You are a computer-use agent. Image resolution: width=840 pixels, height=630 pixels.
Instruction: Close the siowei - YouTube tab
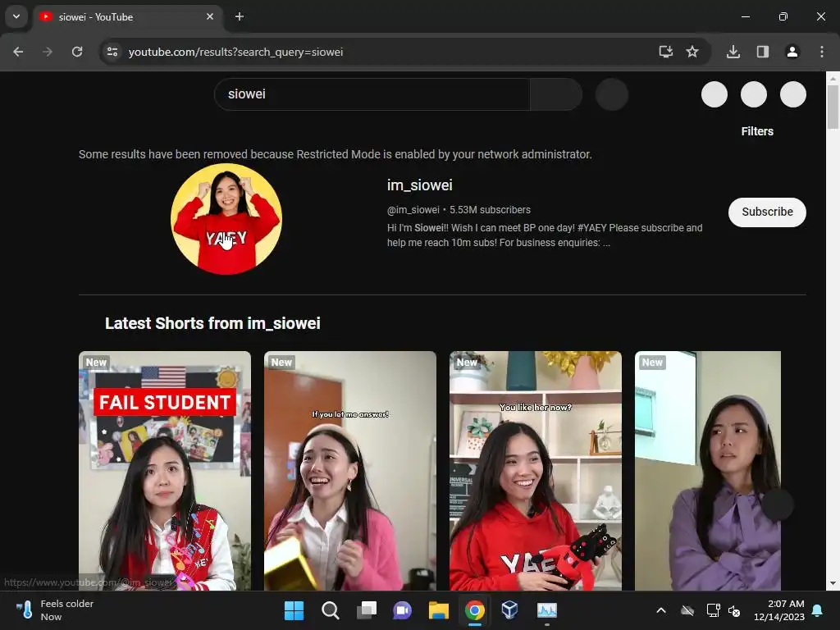[x=210, y=16]
